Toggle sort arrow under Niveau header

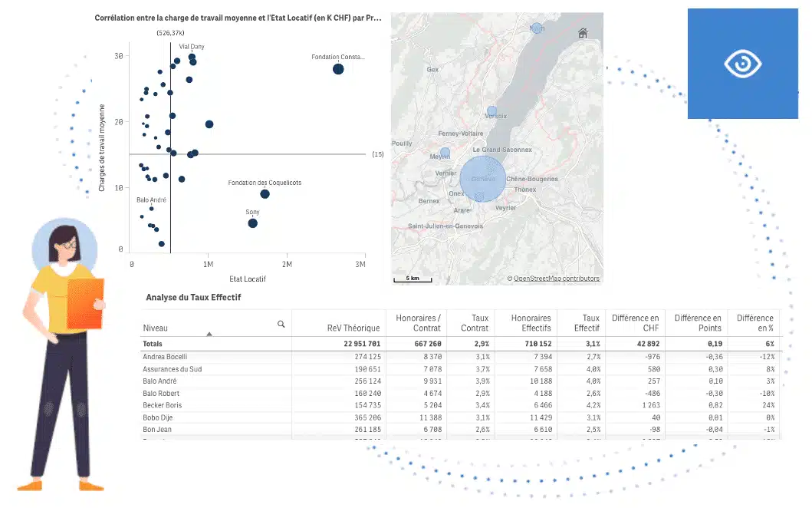[x=209, y=334]
